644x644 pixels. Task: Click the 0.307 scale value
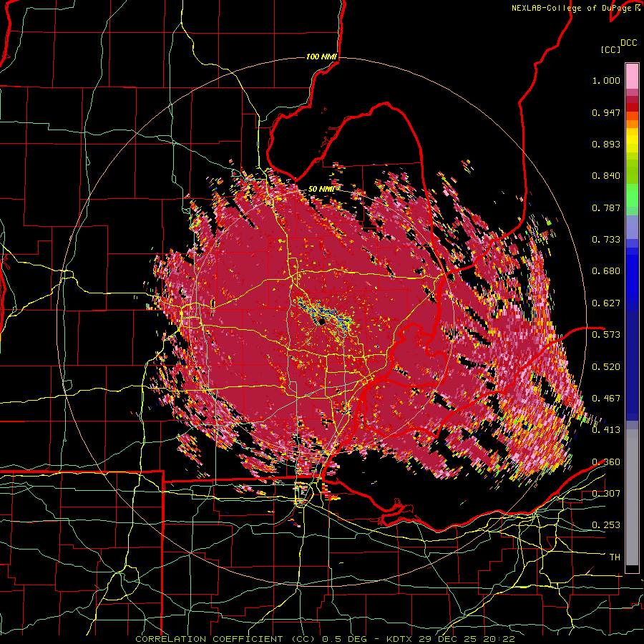click(x=606, y=494)
